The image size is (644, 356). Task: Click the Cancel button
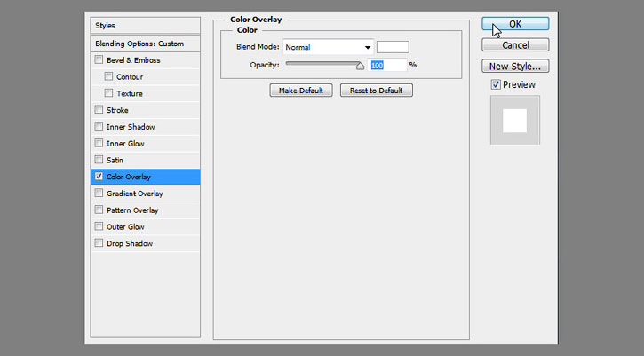click(x=515, y=44)
